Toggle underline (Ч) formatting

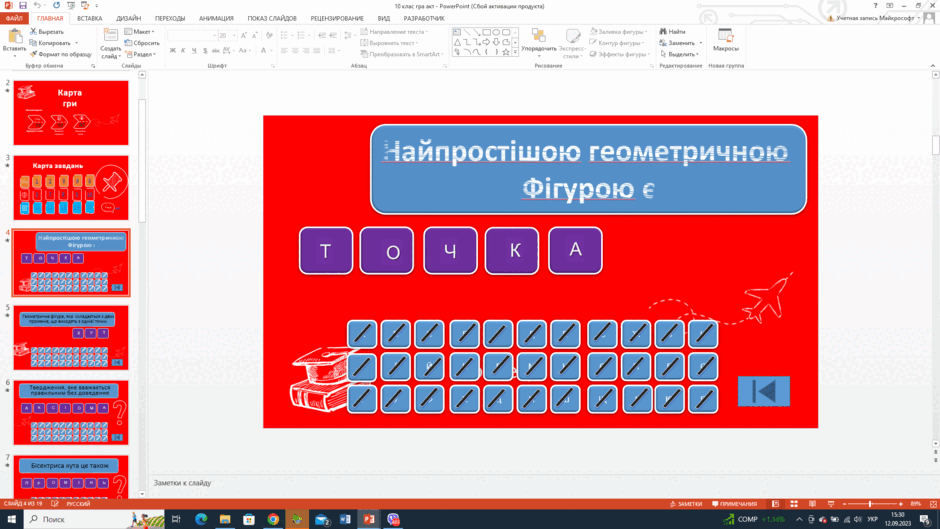click(194, 50)
